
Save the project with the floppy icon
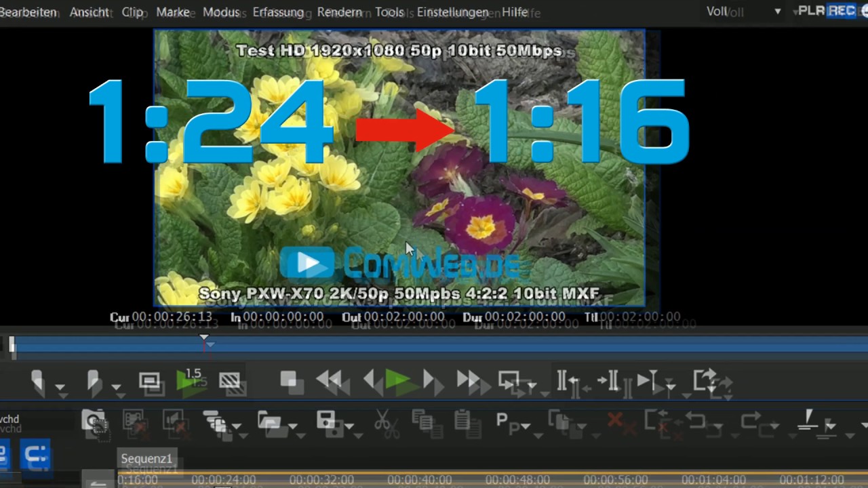tap(326, 420)
